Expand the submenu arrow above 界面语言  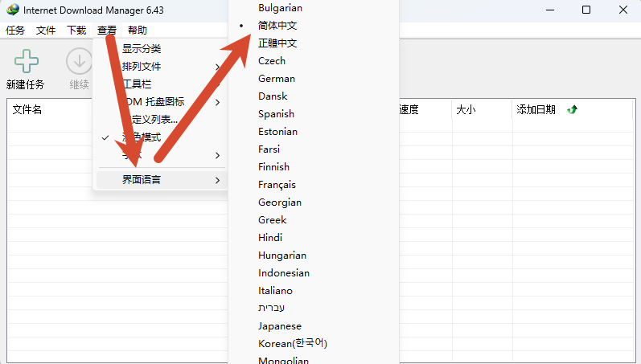[x=217, y=155]
